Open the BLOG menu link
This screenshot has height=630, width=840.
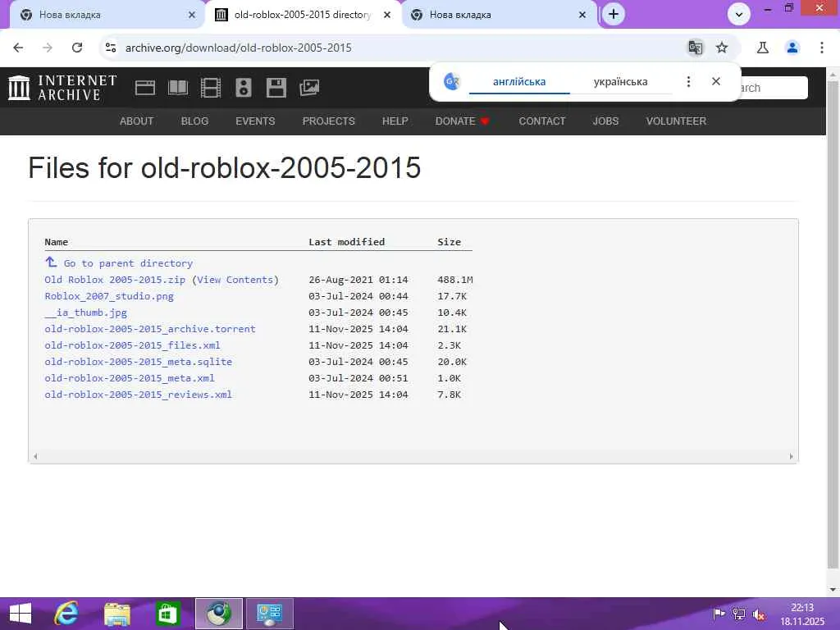(x=194, y=121)
